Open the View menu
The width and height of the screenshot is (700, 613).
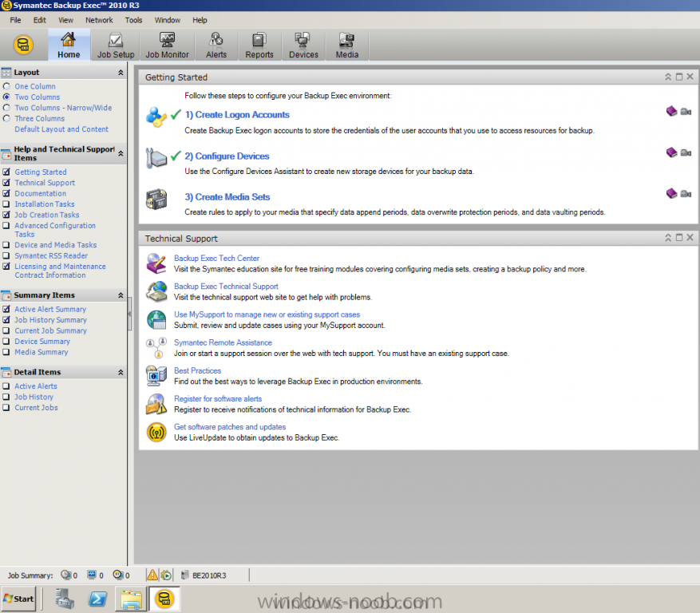[x=65, y=20]
